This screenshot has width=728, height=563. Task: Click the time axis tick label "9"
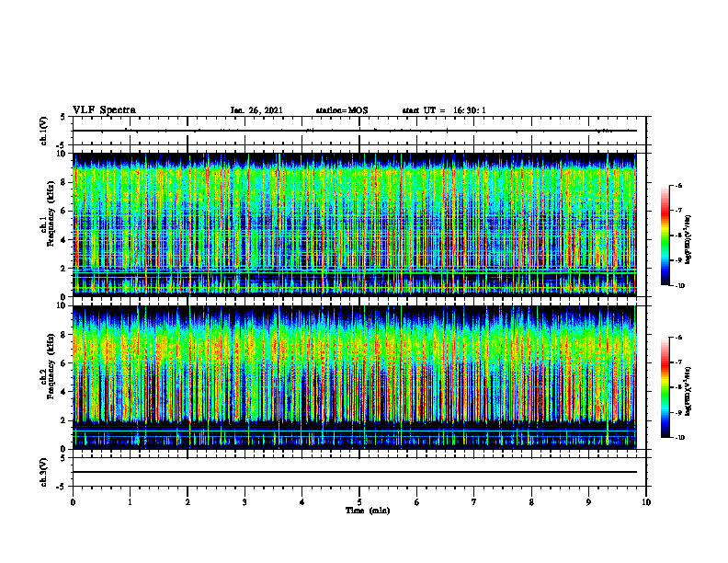point(588,502)
